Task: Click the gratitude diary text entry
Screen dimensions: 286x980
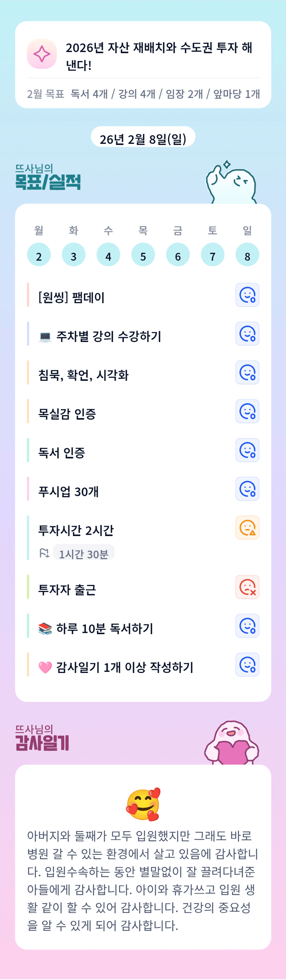Action: click(x=143, y=880)
